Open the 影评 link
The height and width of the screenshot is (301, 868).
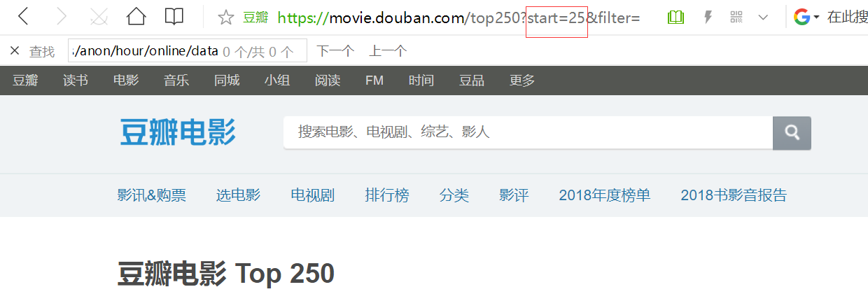click(x=514, y=195)
